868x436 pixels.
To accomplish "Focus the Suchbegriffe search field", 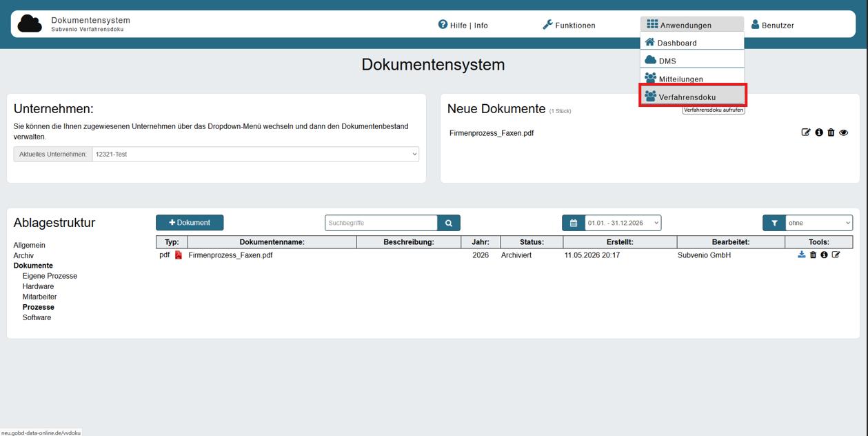I will pyautogui.click(x=381, y=223).
